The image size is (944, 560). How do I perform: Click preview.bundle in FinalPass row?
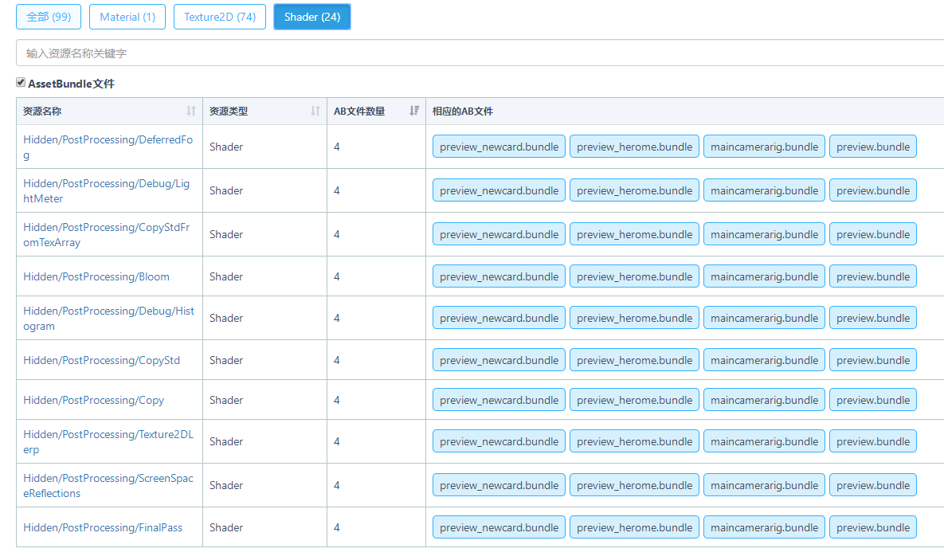[x=873, y=527]
